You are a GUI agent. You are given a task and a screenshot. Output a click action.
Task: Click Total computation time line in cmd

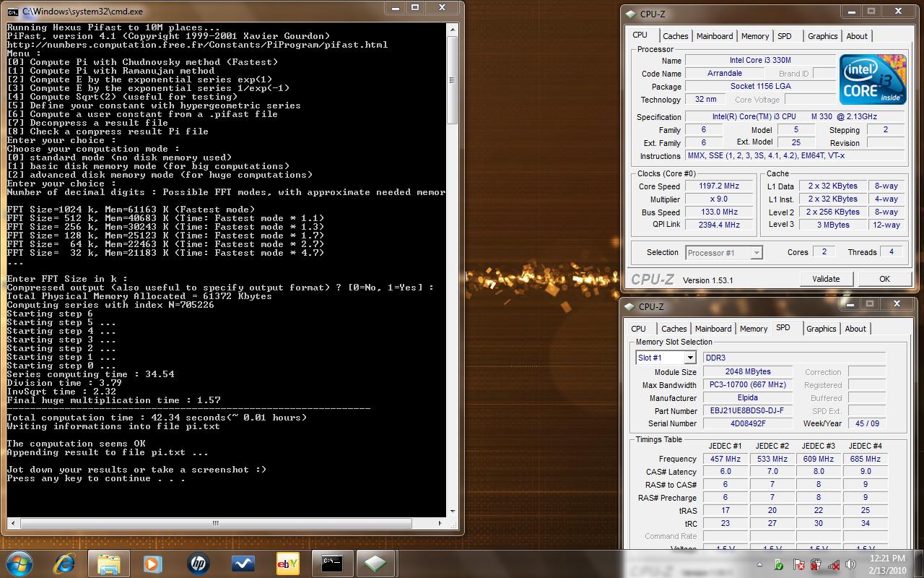coord(157,418)
